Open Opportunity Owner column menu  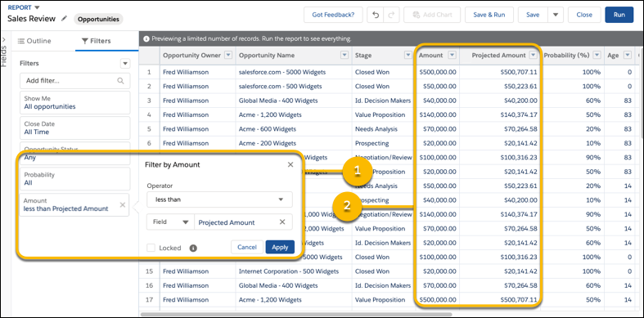(x=228, y=56)
